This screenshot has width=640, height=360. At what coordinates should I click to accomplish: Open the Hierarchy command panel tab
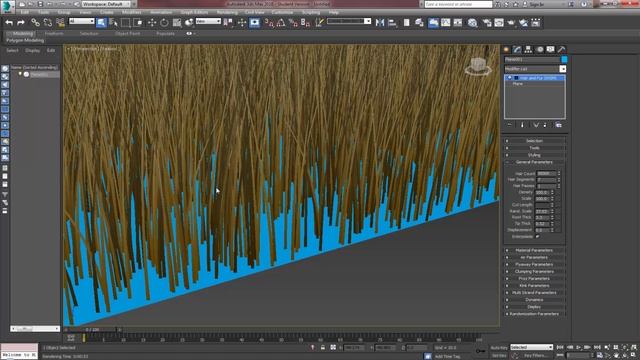(528, 49)
